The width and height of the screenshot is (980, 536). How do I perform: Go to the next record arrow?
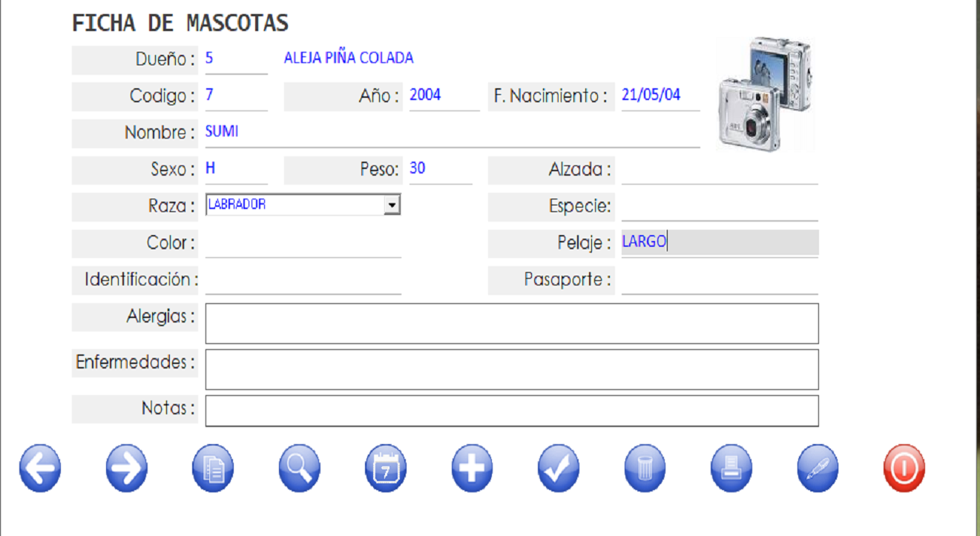127,469
